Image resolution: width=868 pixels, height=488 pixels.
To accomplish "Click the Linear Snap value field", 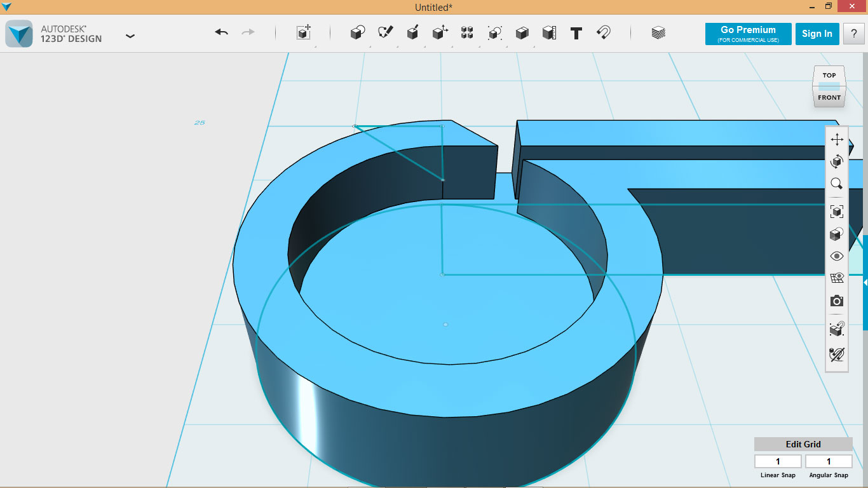I will pos(778,461).
